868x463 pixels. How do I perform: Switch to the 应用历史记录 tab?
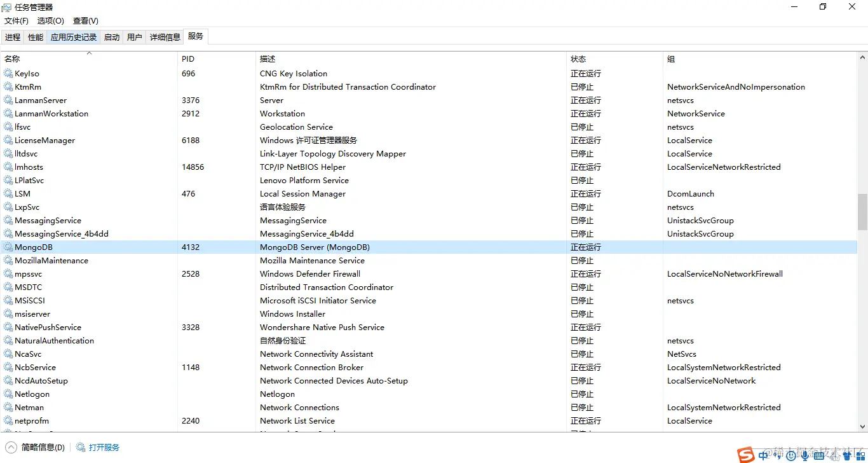point(74,38)
